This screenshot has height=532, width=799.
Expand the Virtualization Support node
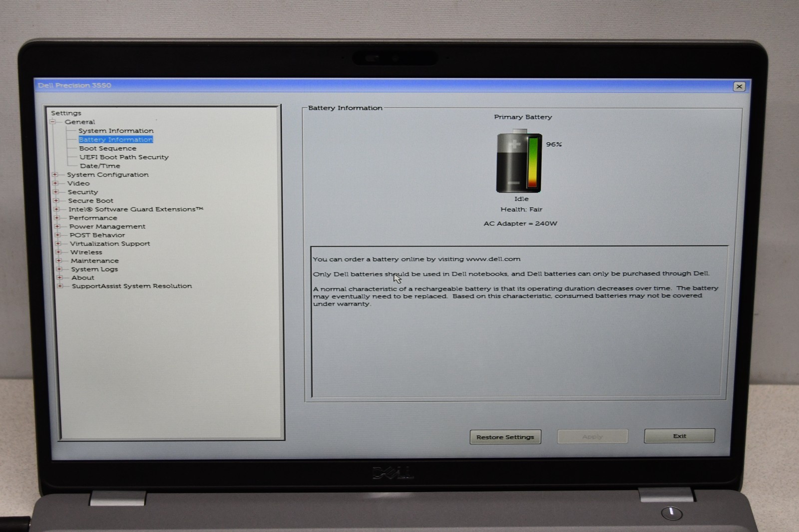(x=58, y=244)
